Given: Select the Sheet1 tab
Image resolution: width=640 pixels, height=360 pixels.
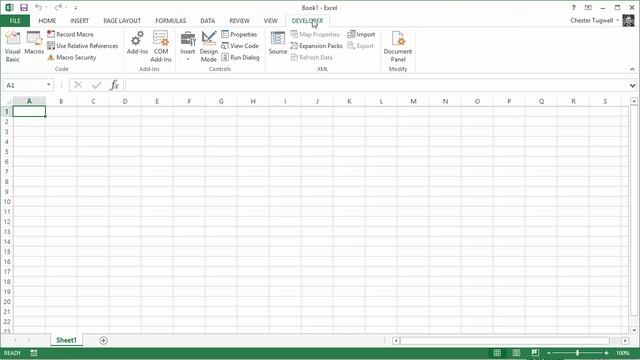Looking at the screenshot, I should coord(66,340).
